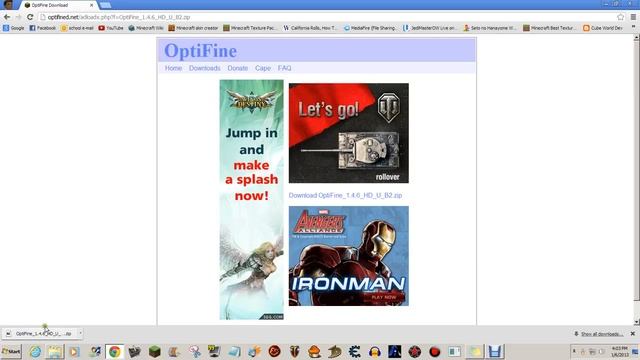Open the California Rolls bookmark

tap(310, 28)
